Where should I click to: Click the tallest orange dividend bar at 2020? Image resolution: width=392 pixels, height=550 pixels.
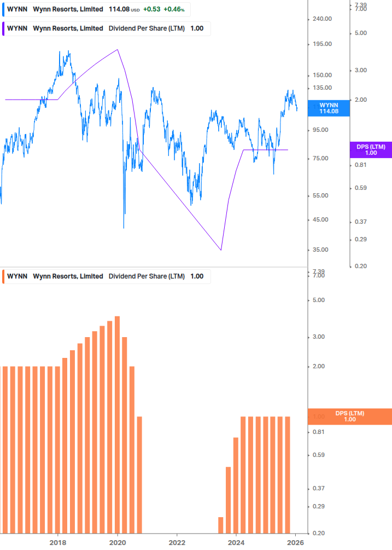(118, 425)
